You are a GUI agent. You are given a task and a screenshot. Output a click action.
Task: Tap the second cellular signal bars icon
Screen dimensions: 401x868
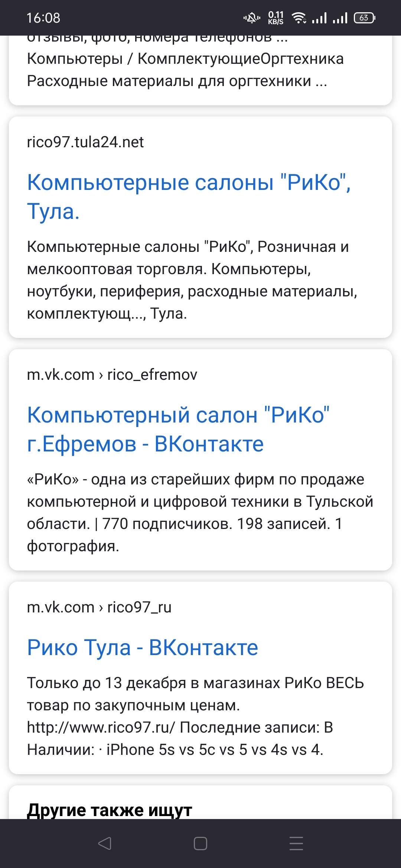click(x=340, y=18)
